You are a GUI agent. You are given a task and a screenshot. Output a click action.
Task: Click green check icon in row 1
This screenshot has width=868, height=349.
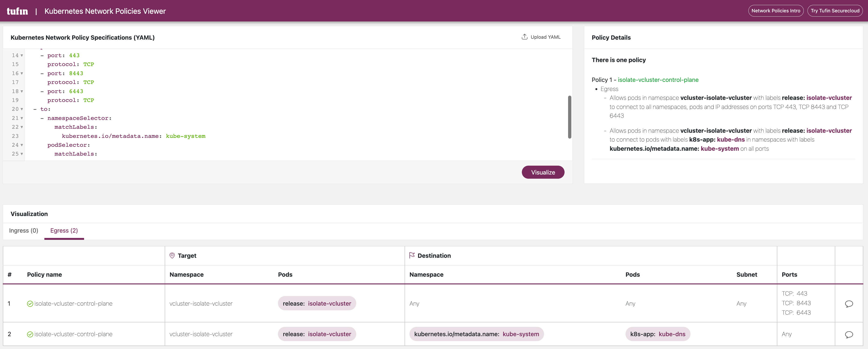(x=30, y=304)
